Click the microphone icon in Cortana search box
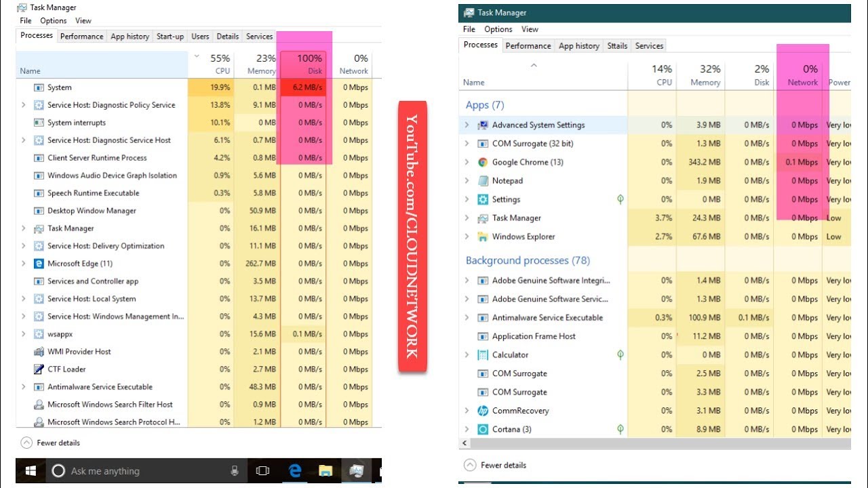The width and height of the screenshot is (868, 488). click(235, 470)
